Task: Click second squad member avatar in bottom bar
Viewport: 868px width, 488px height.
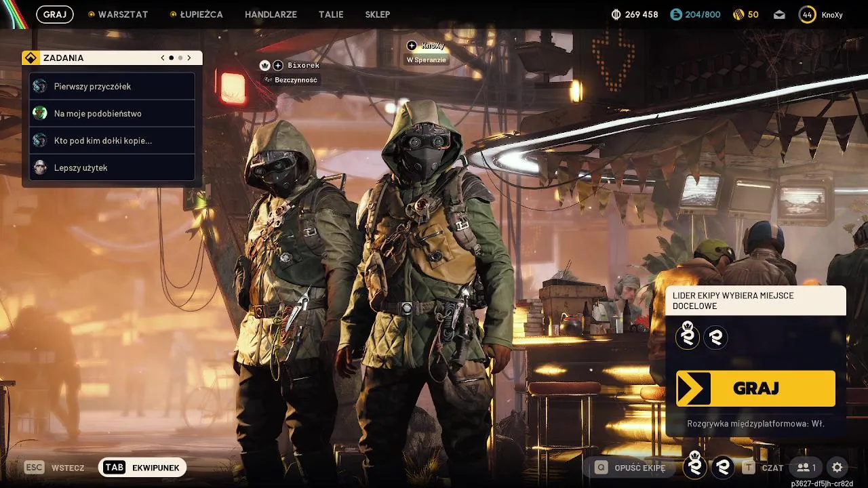Action: pyautogui.click(x=723, y=467)
